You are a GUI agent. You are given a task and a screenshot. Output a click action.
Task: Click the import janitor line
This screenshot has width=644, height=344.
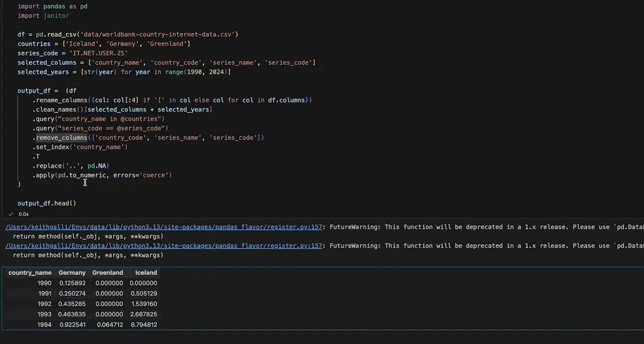[43, 16]
